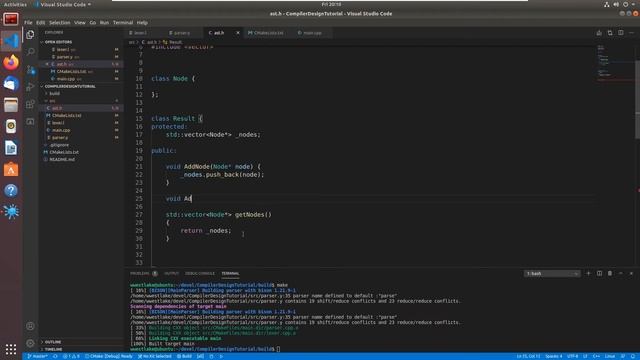Image resolution: width=640 pixels, height=360 pixels.
Task: Open notifications bell in status bar
Action: pos(633,356)
